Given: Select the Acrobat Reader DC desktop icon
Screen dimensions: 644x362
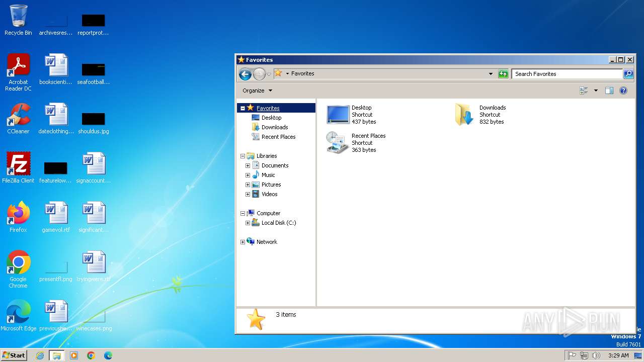Looking at the screenshot, I should [18, 72].
